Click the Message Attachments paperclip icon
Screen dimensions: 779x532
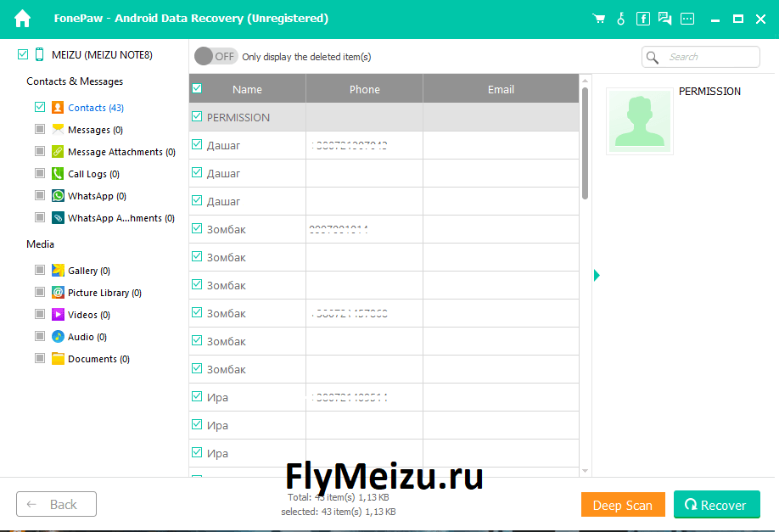coord(58,152)
